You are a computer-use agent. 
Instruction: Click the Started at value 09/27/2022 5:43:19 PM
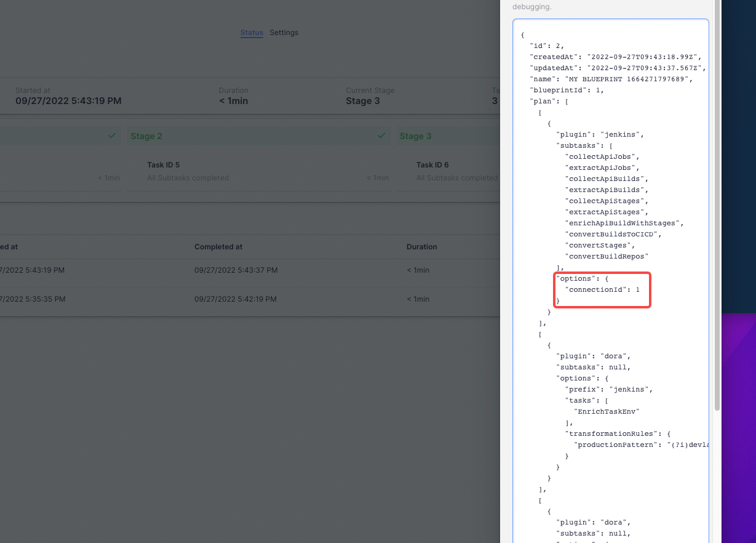coord(68,101)
